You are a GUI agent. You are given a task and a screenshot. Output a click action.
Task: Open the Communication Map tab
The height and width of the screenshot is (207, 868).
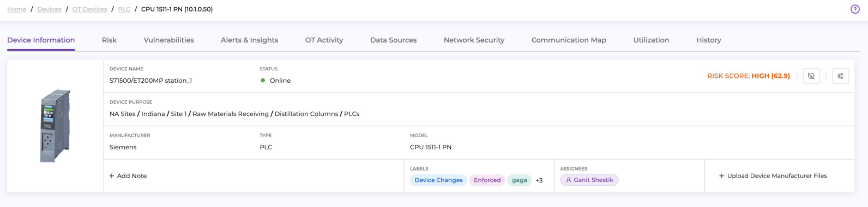click(569, 40)
